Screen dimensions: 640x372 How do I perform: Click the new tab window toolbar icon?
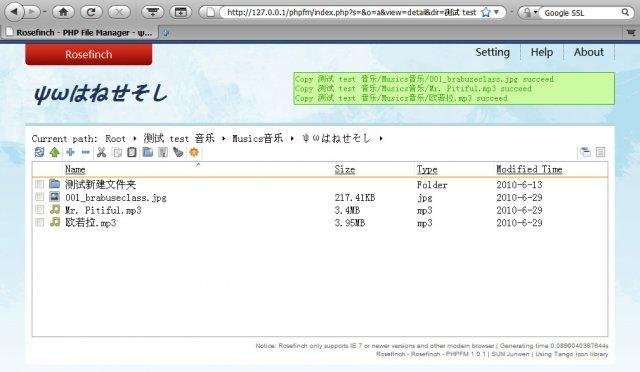tap(180, 12)
